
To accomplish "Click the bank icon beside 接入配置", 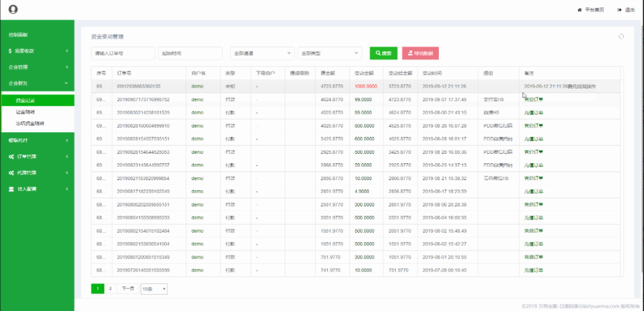I will 11,189.
